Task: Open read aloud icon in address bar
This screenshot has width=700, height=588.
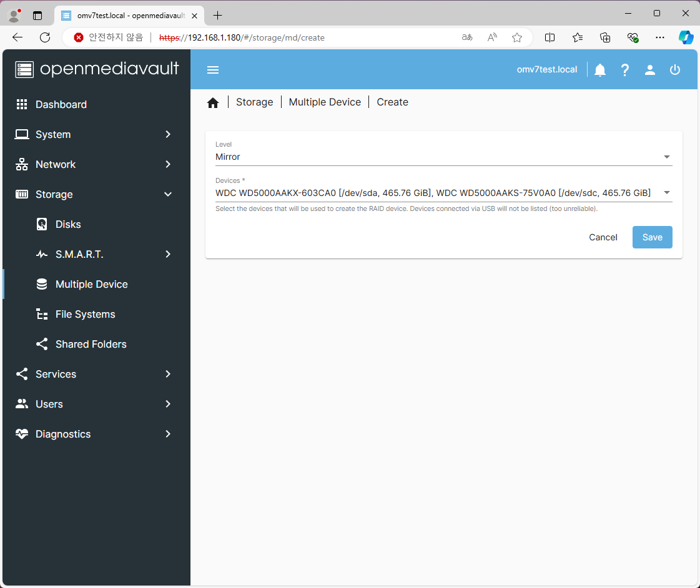Action: click(x=492, y=37)
